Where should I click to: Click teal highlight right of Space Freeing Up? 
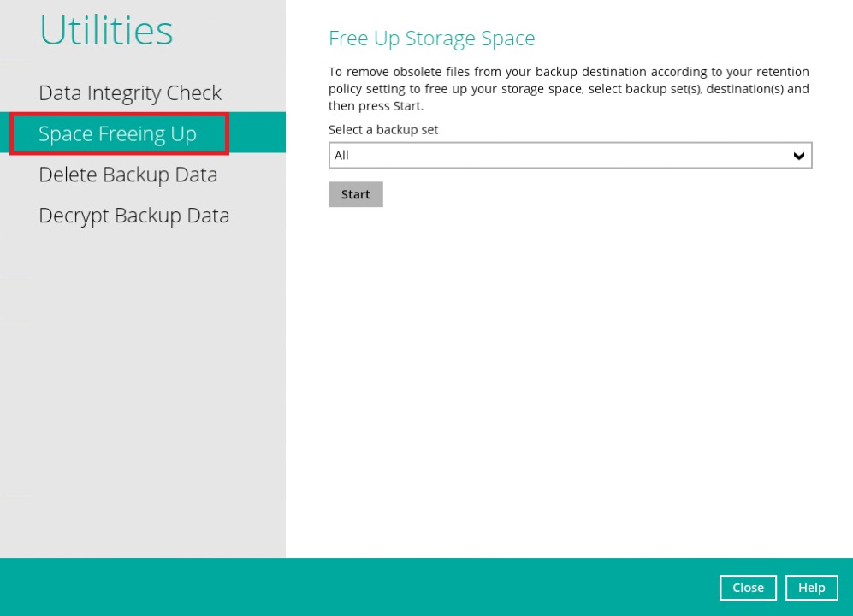257,133
